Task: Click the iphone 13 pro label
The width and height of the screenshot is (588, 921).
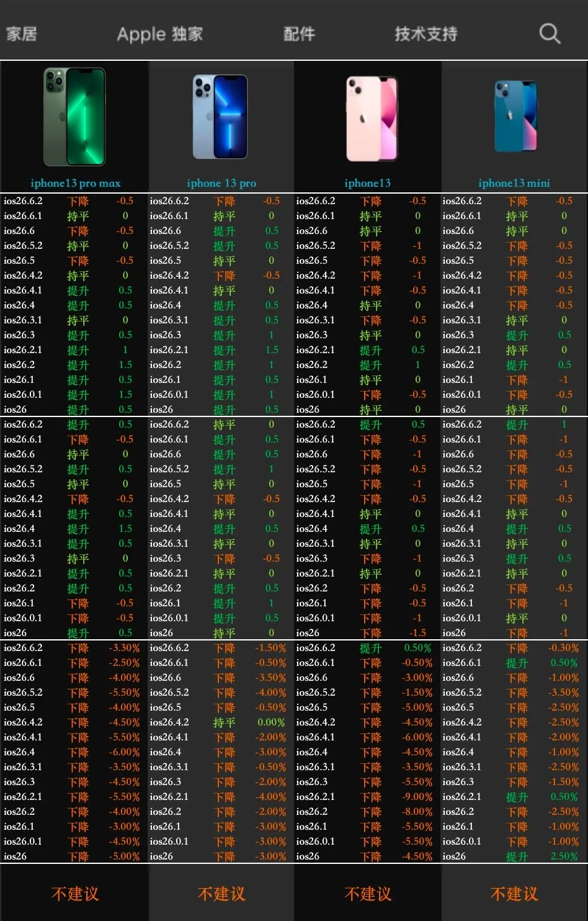Action: pyautogui.click(x=221, y=183)
